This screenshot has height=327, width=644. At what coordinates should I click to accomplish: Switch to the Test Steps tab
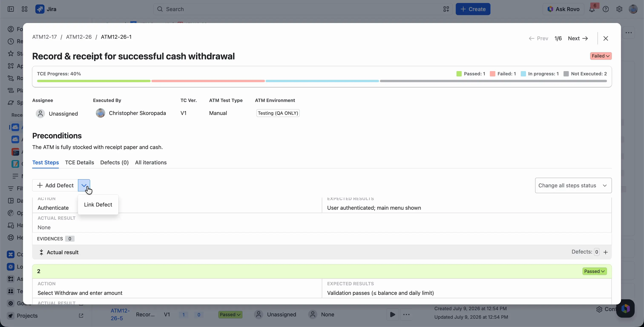[x=46, y=162]
